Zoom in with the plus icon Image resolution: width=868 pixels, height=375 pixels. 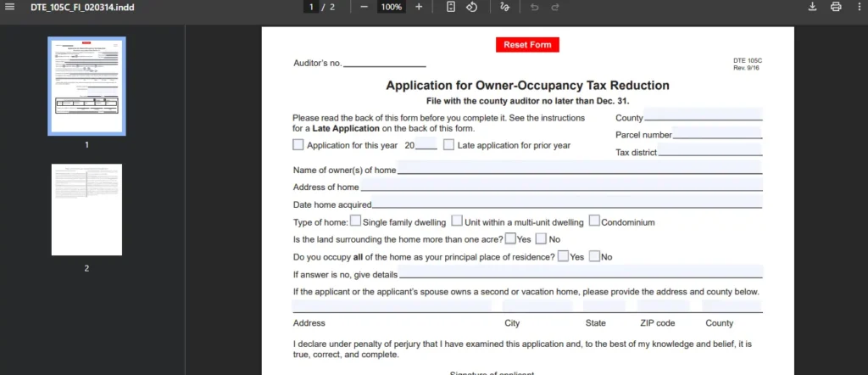tap(419, 7)
